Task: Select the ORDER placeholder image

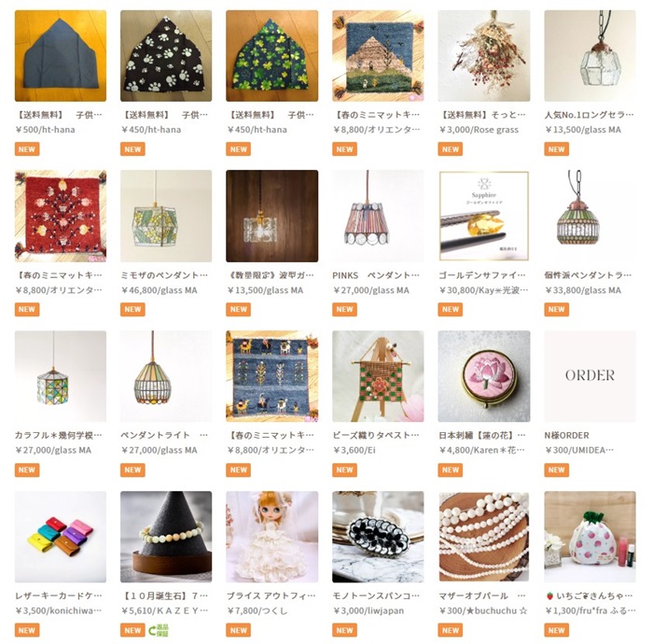Action: (x=590, y=376)
